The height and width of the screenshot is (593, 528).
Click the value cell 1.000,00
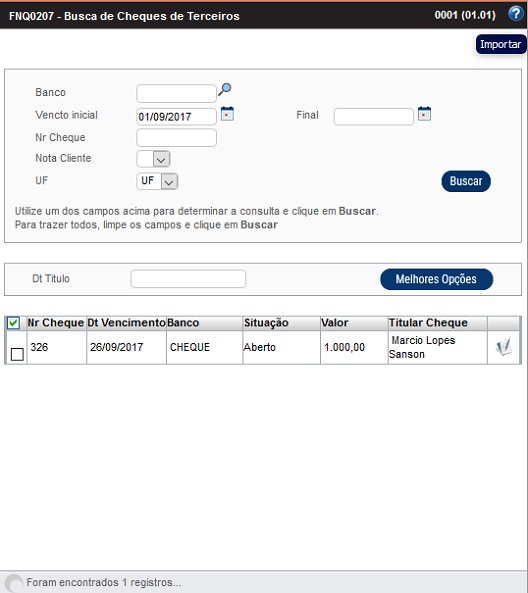pos(354,348)
